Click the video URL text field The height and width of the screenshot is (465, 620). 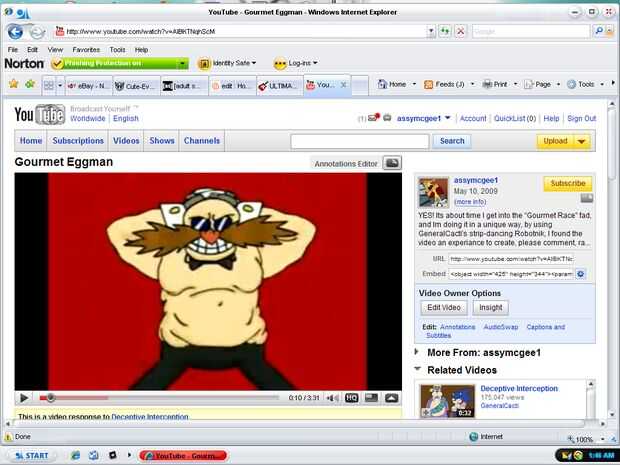coord(511,259)
